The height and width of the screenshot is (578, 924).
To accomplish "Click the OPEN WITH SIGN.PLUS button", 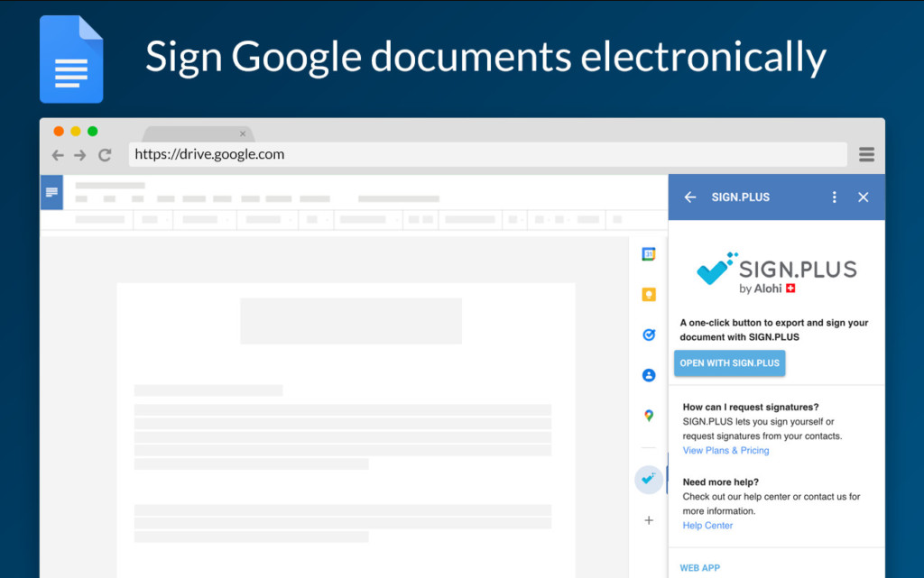I will [729, 363].
